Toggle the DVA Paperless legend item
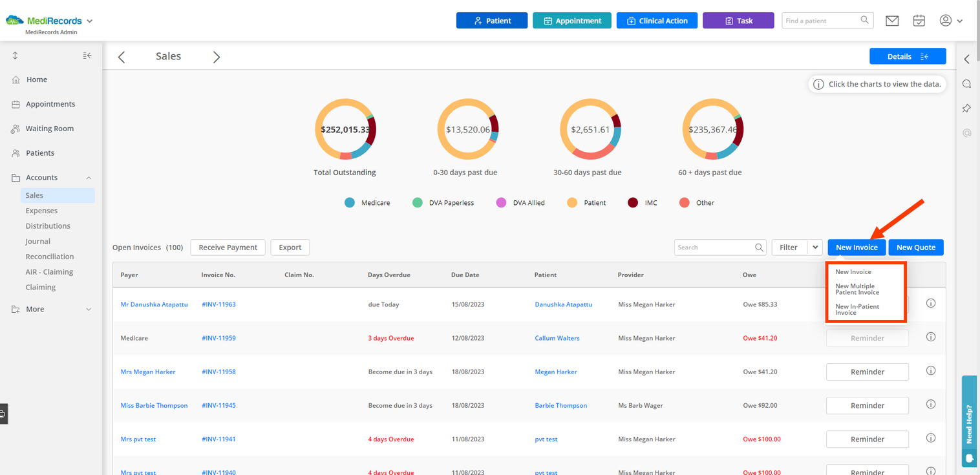Viewport: 980px width, 475px height. (443, 203)
